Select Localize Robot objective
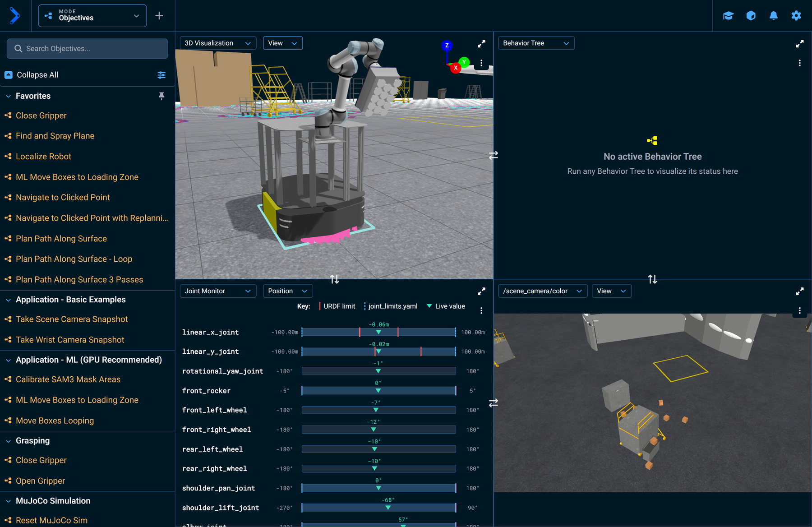Viewport: 812px width, 527px height. (43, 157)
